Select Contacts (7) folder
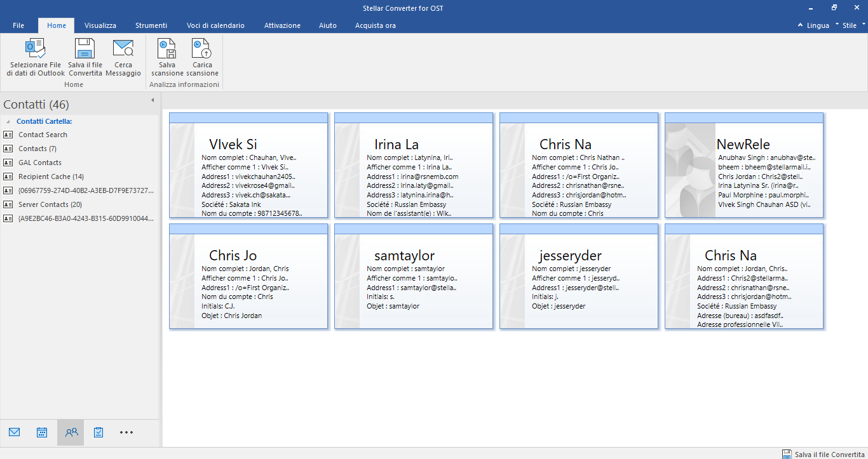 (37, 149)
